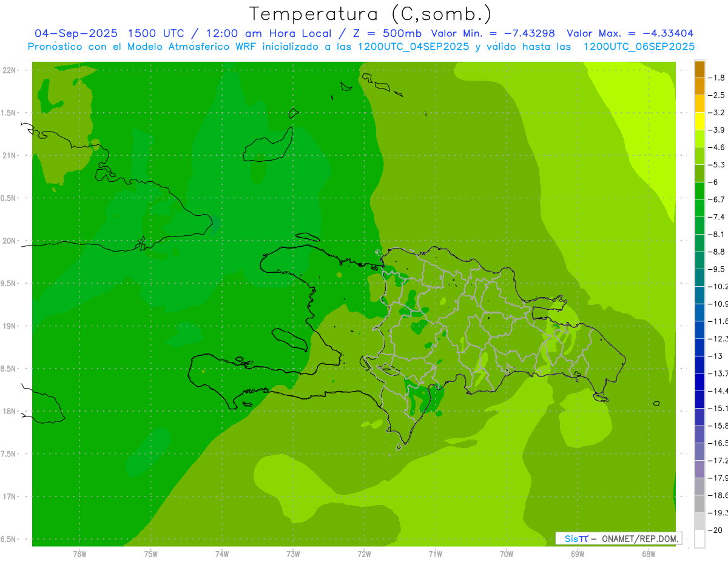Click the 72W longitude axis label

(x=364, y=554)
